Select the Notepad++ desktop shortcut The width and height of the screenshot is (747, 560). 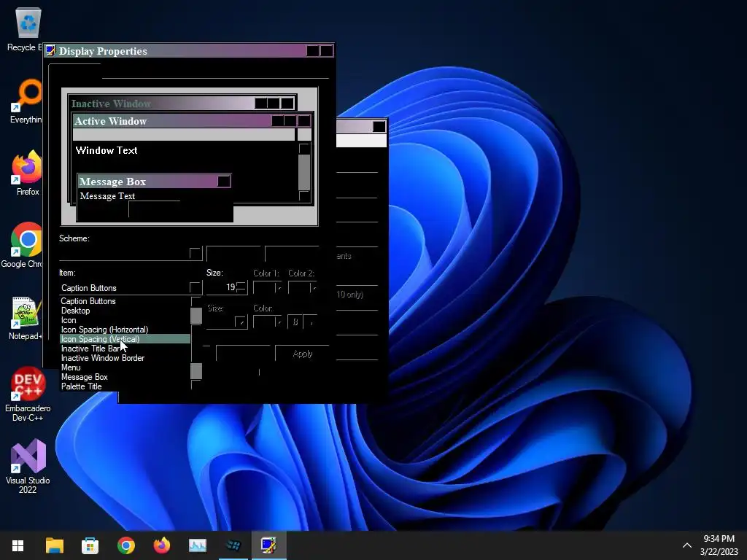pos(26,318)
